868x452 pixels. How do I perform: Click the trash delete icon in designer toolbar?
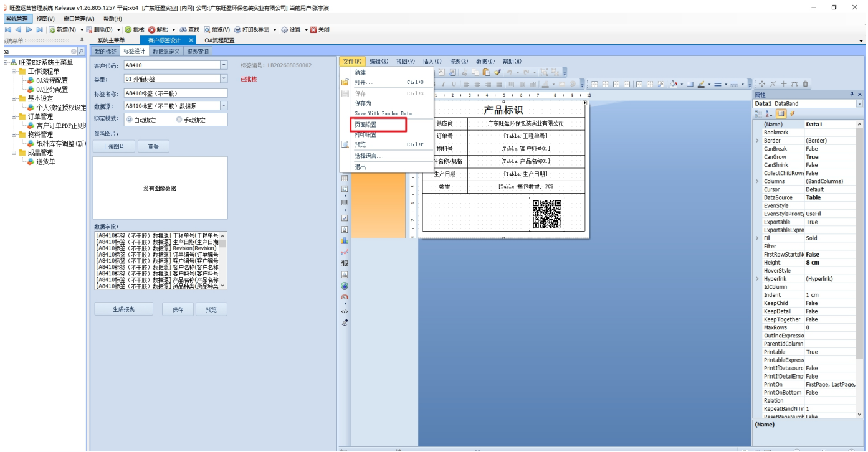coord(805,84)
